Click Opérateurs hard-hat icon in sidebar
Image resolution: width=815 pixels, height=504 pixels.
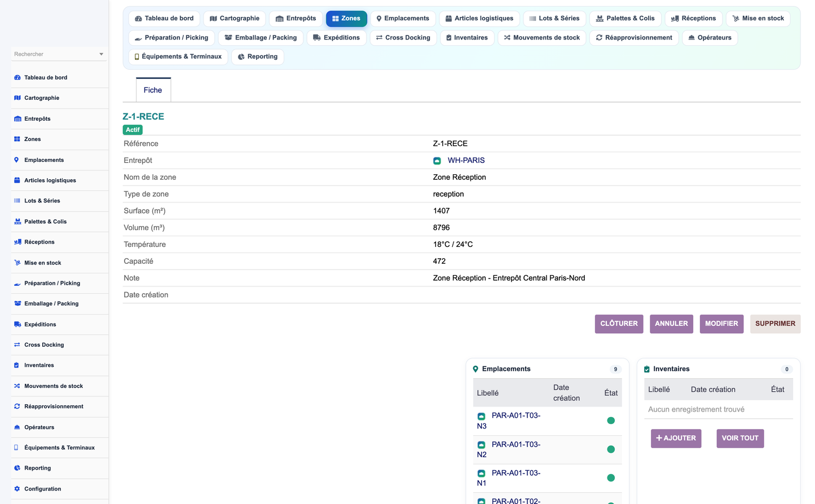point(17,427)
